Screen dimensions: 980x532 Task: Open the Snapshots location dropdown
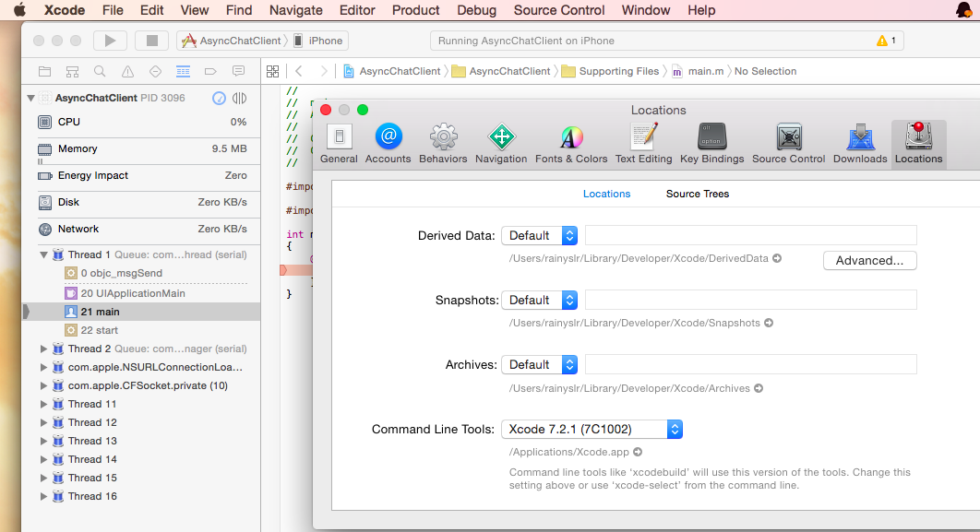coord(540,301)
